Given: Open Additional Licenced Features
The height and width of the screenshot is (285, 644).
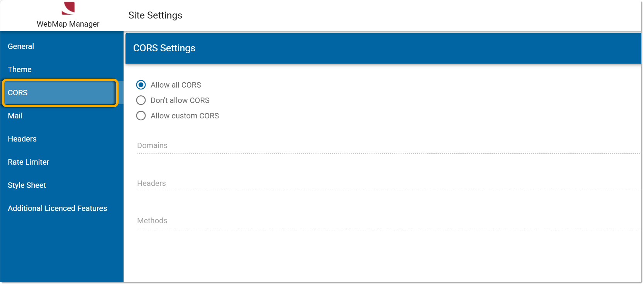Looking at the screenshot, I should click(62, 208).
